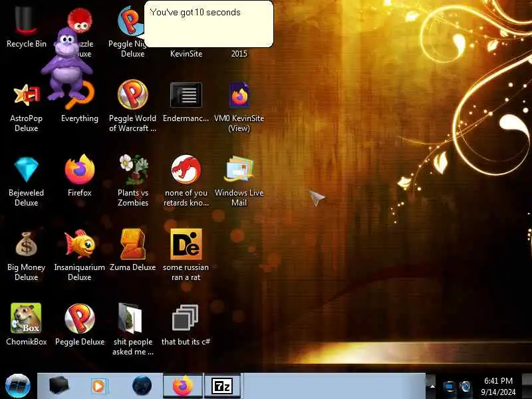Click the black box taskbar icon
This screenshot has height=399, width=532.
(x=59, y=386)
